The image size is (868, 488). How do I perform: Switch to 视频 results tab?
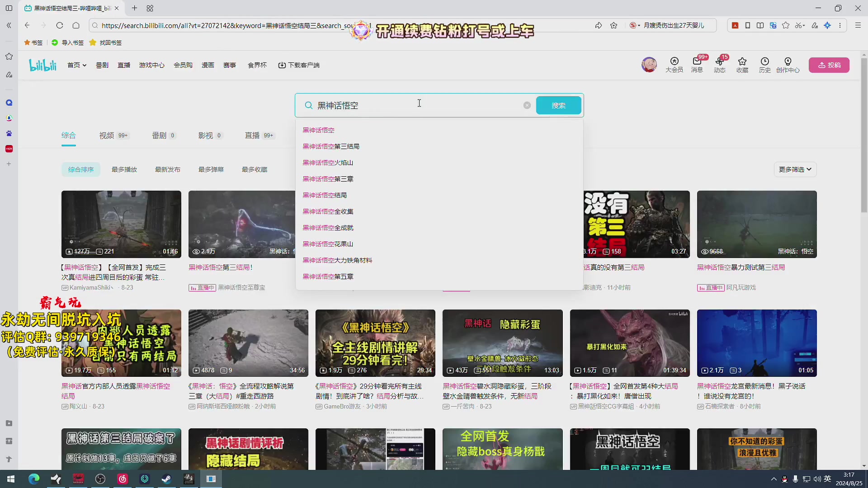(113, 136)
